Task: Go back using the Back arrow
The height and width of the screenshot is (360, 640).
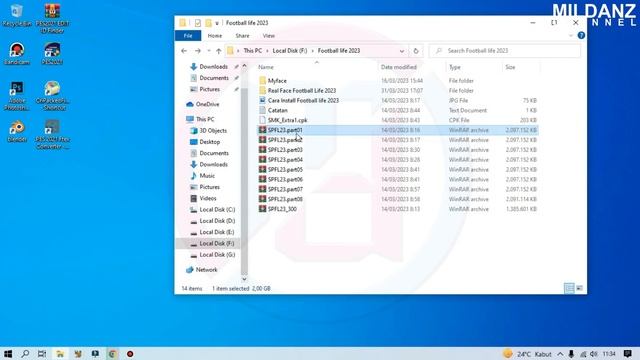Action: pyautogui.click(x=184, y=51)
